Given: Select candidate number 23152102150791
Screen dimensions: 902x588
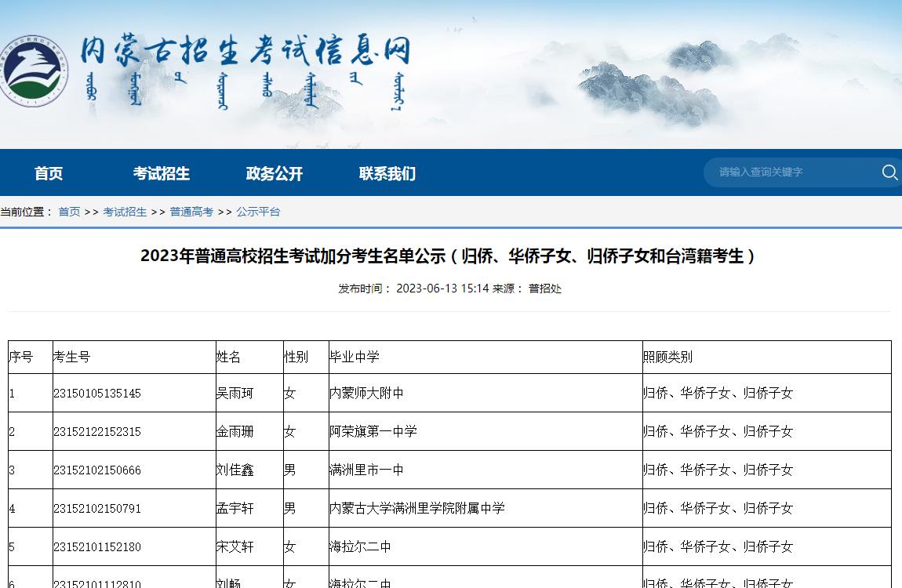Looking at the screenshot, I should point(97,508).
